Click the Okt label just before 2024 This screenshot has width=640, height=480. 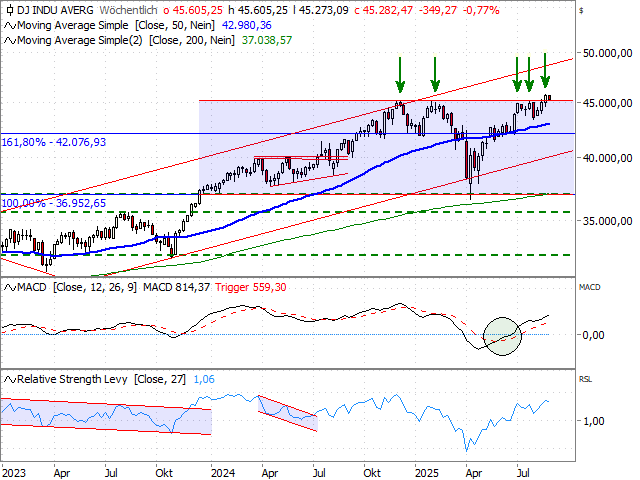[x=164, y=473]
